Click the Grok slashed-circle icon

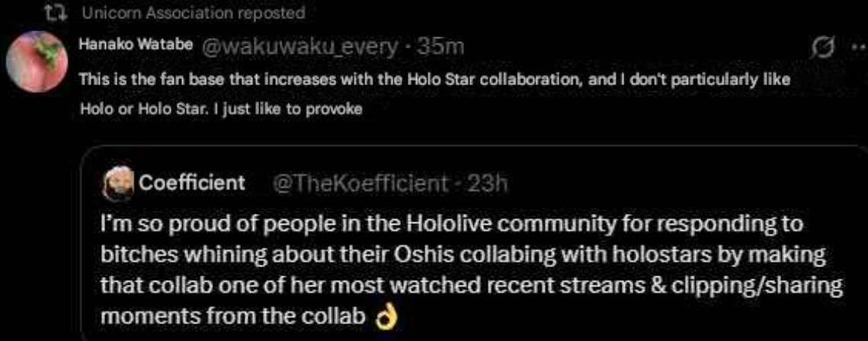click(822, 49)
